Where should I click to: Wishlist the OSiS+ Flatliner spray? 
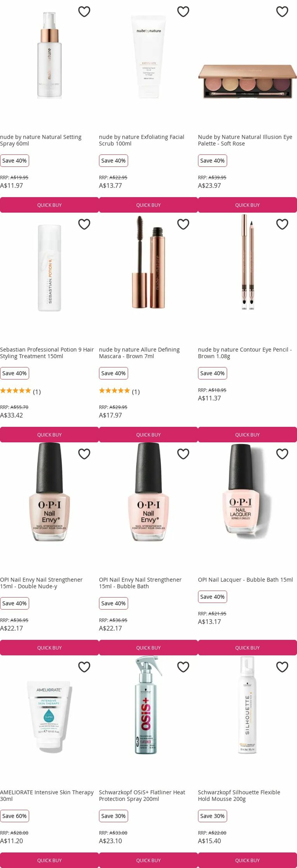click(183, 667)
